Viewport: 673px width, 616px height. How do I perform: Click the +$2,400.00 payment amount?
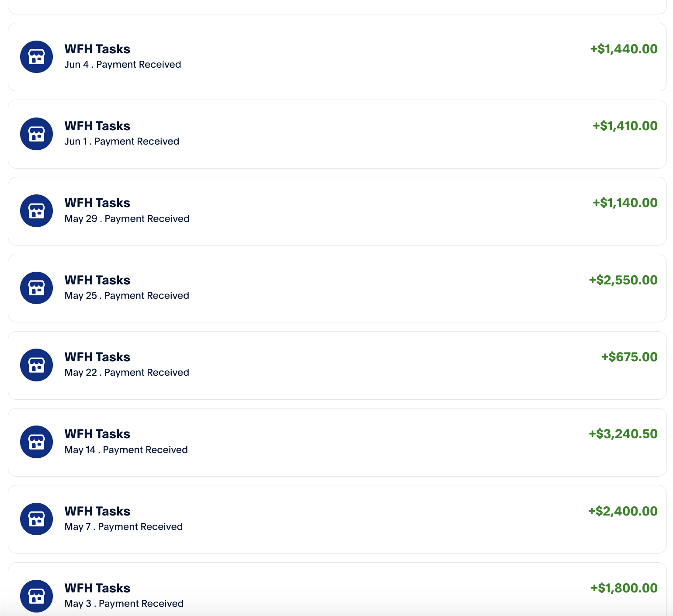[x=623, y=511]
